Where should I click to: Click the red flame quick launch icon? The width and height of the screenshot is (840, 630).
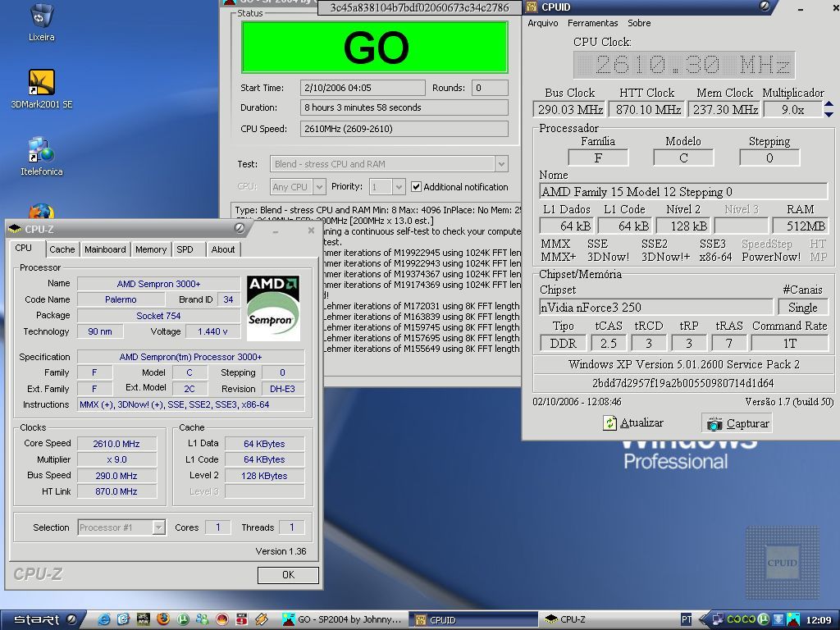tap(221, 619)
